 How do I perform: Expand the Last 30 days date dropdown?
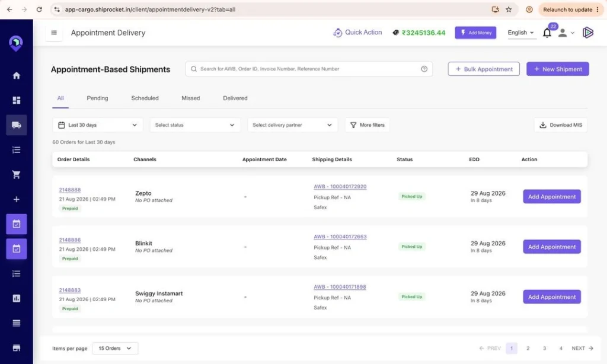(98, 125)
